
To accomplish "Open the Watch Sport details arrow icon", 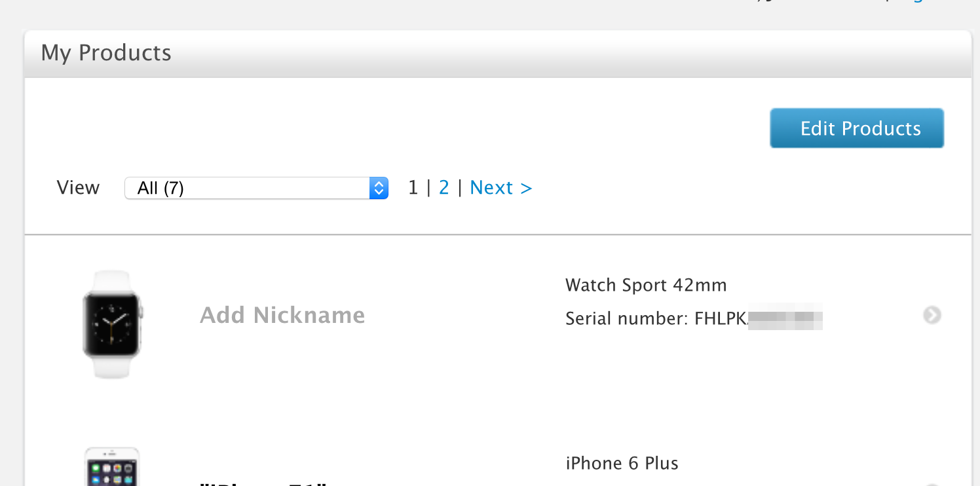I will pos(932,316).
